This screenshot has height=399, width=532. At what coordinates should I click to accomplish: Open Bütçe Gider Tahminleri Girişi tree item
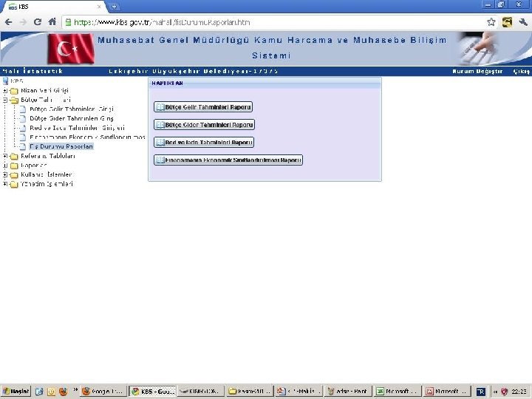tap(72, 118)
